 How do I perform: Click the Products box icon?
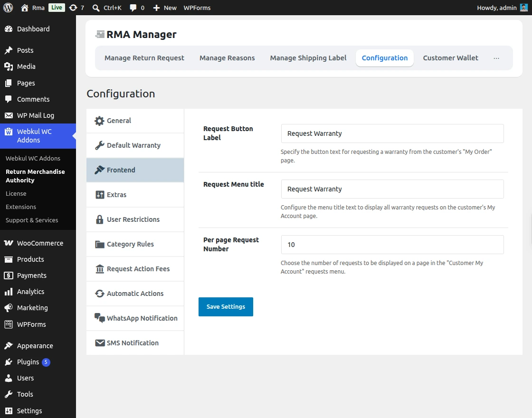9,259
